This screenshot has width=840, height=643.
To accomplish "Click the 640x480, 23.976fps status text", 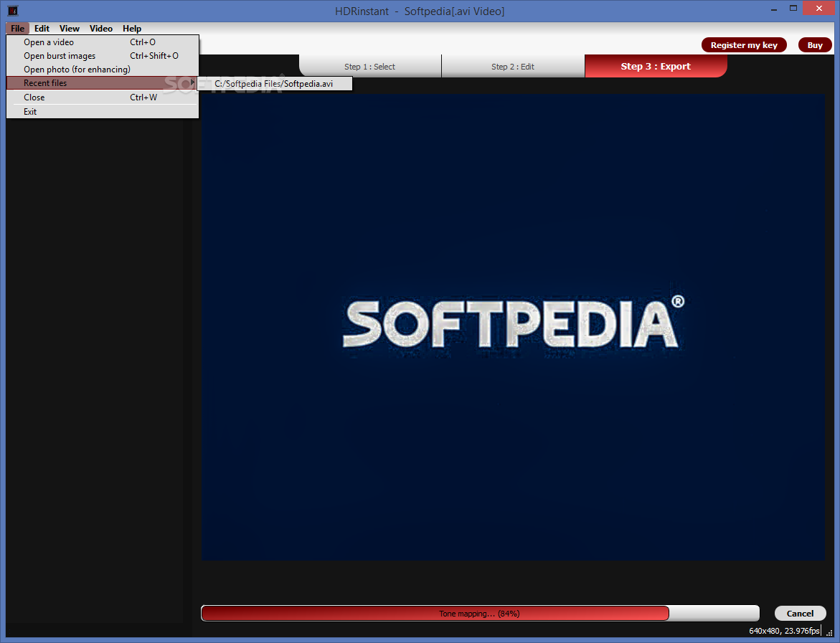I will coord(784,631).
